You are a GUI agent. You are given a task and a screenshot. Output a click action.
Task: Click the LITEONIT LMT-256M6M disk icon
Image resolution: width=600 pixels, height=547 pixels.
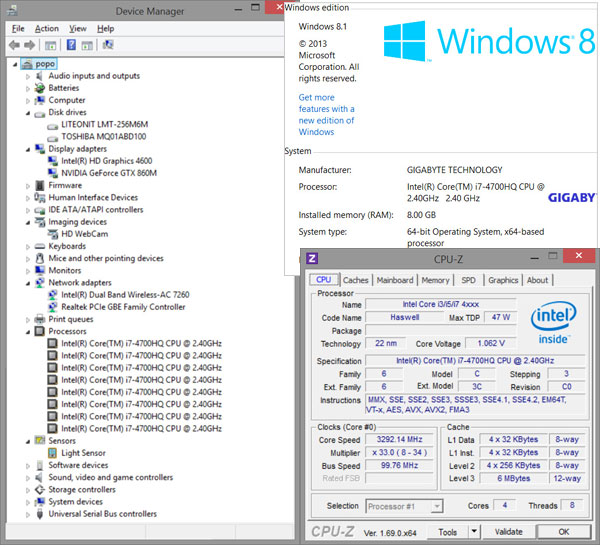pyautogui.click(x=52, y=125)
